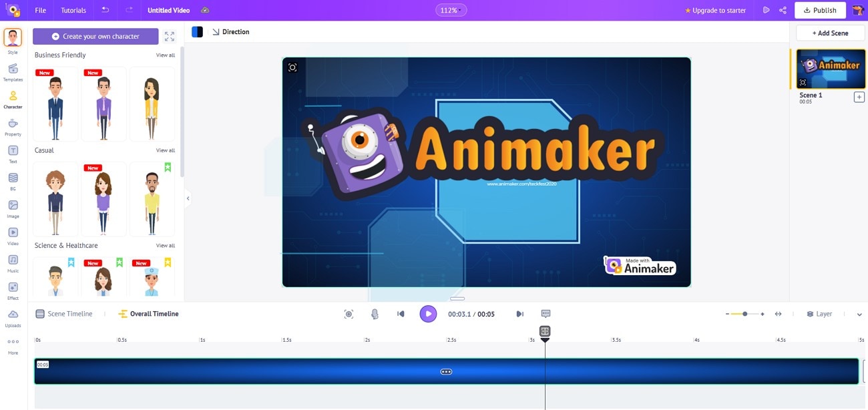Open the Image sidebar panel
This screenshot has width=868, height=410.
13,209
